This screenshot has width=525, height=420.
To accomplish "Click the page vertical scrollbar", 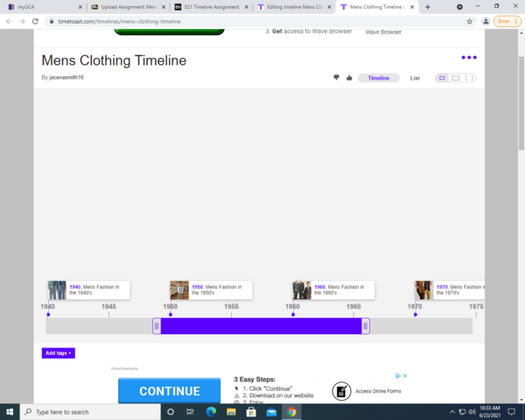I will tap(521, 103).
